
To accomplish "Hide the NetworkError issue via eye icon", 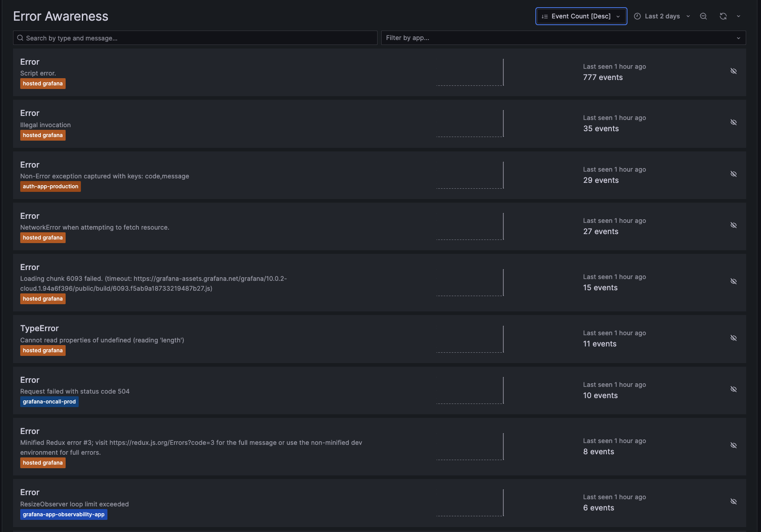I will pos(734,225).
